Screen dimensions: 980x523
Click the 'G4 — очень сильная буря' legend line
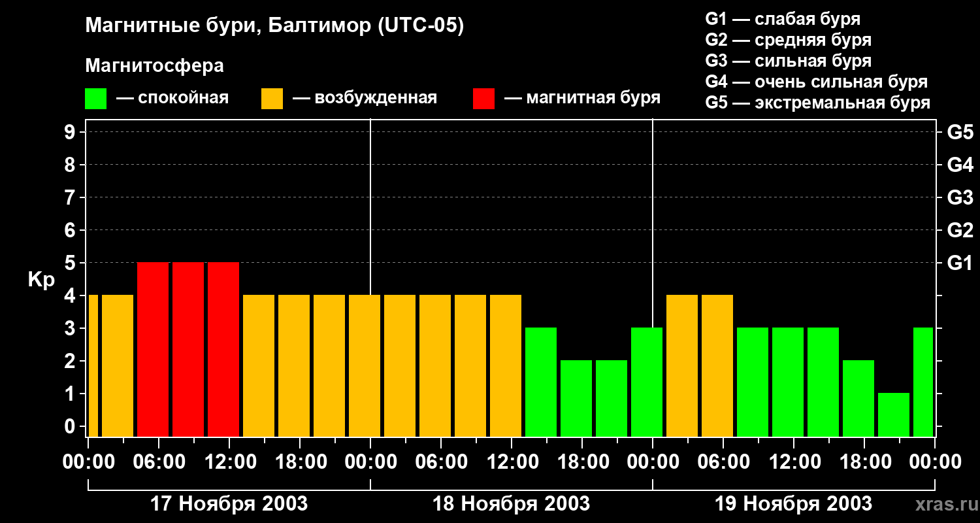pyautogui.click(x=816, y=82)
